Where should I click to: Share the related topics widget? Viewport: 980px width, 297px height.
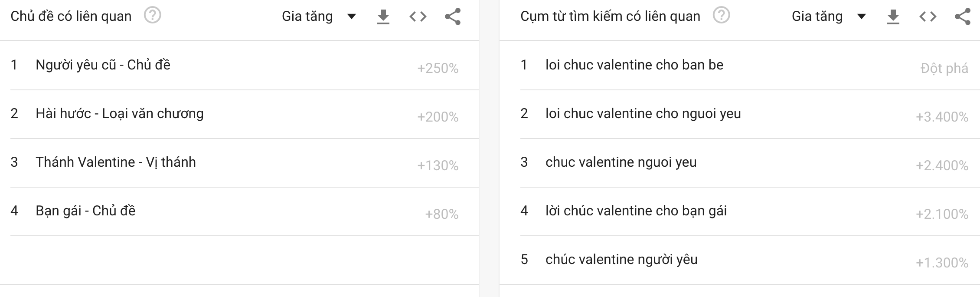tap(453, 17)
